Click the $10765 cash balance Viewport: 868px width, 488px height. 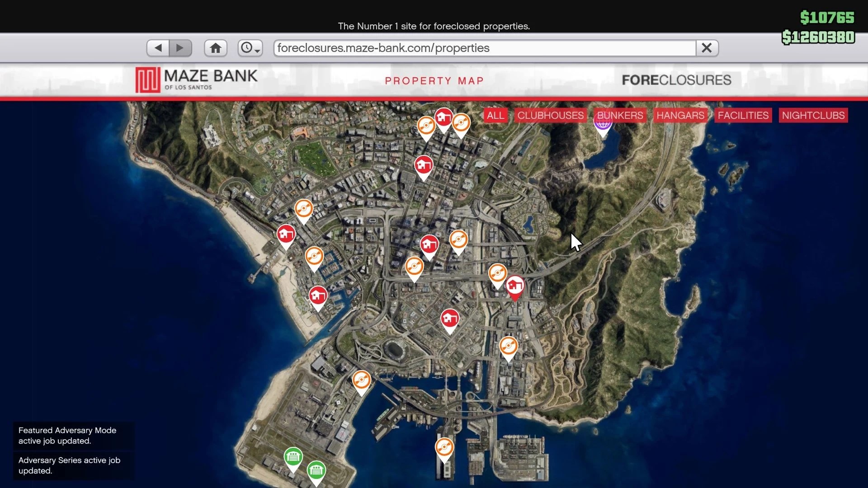[827, 18]
